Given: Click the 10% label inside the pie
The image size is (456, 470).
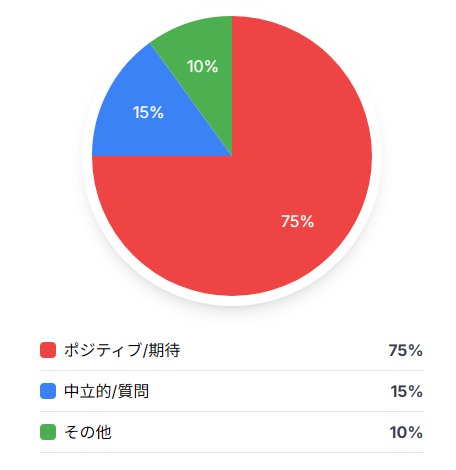Looking at the screenshot, I should pos(202,66).
